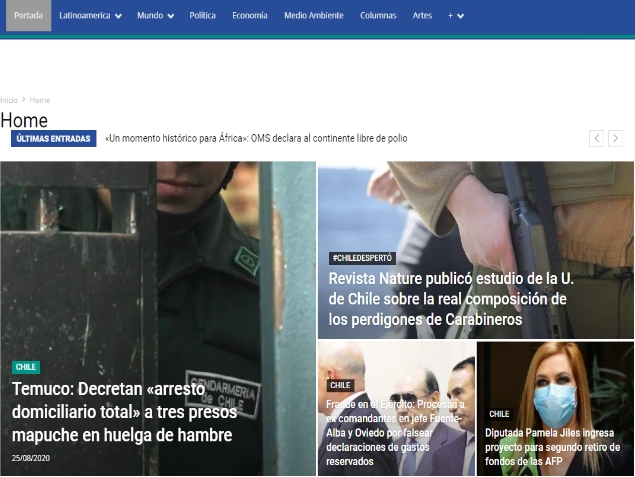Image resolution: width=635 pixels, height=477 pixels.
Task: Show previous headline in the news ticker
Action: [596, 139]
